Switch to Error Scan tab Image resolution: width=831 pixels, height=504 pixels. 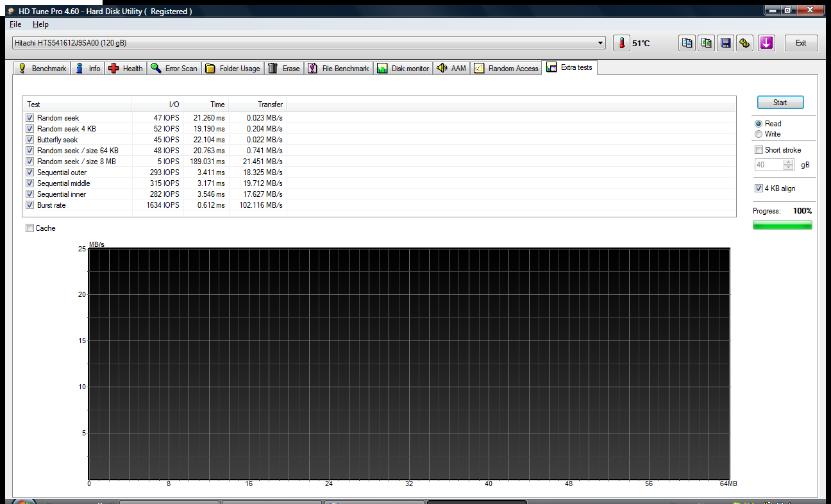174,69
